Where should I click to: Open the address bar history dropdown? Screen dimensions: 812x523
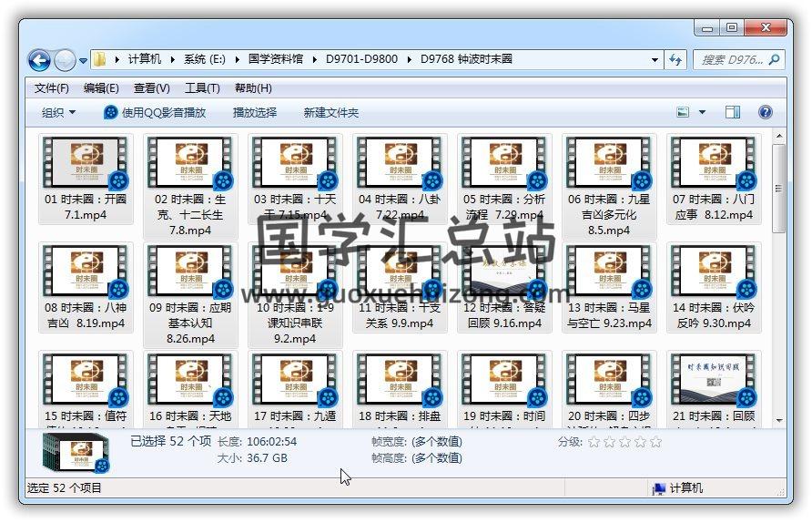[655, 59]
